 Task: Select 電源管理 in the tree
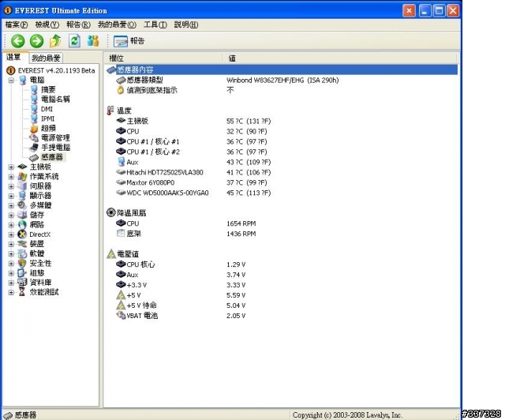(55, 138)
